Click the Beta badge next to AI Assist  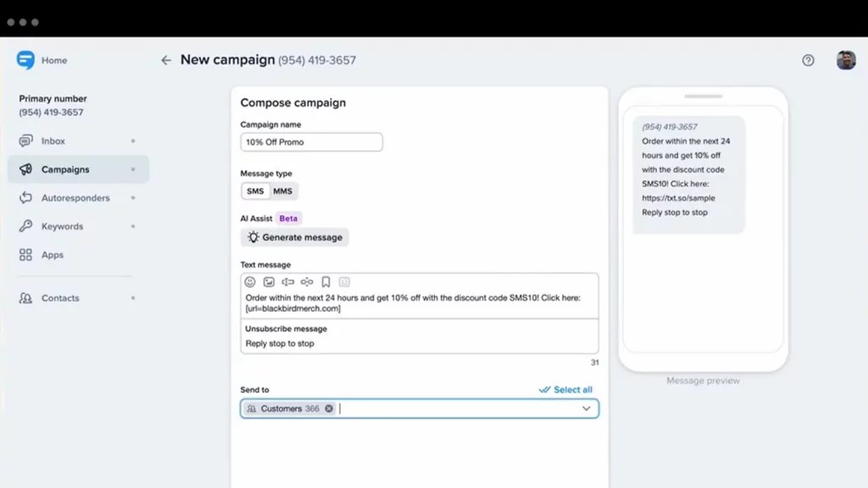pos(288,218)
